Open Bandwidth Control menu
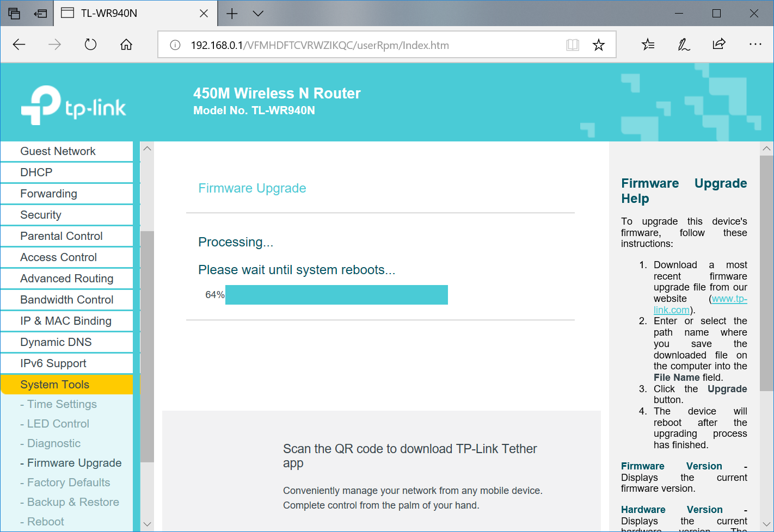Viewport: 774px width, 532px height. tap(66, 300)
